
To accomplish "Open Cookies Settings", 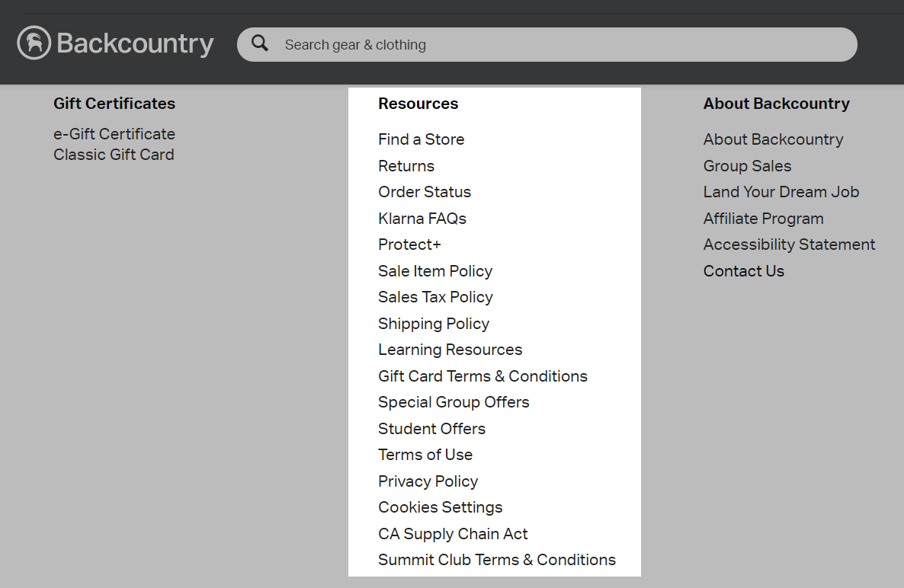I will pos(440,507).
